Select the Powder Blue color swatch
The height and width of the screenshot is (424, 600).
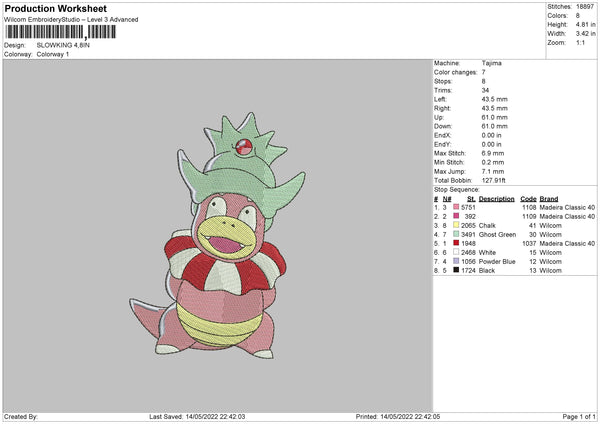click(456, 260)
